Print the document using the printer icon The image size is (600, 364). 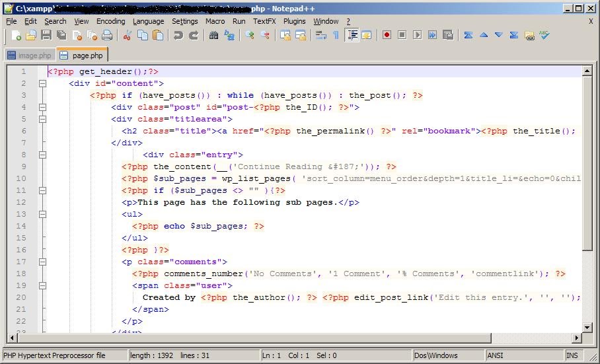click(107, 35)
